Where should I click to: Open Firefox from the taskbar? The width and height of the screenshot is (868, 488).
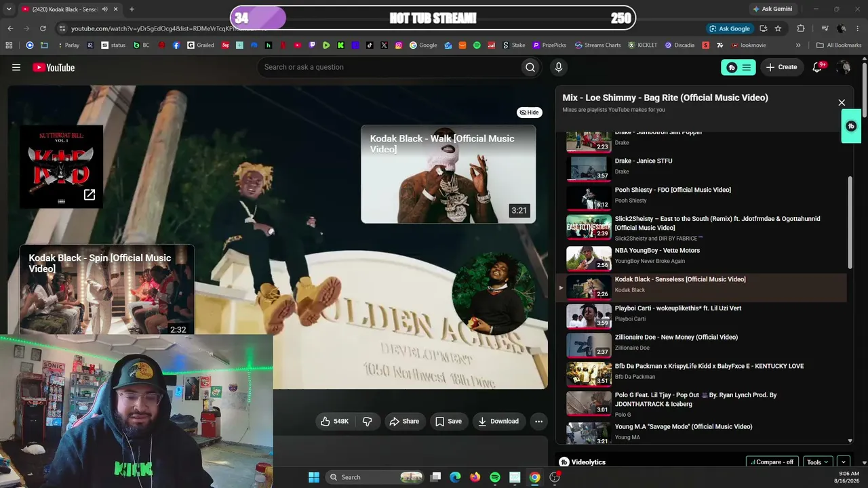(475, 477)
